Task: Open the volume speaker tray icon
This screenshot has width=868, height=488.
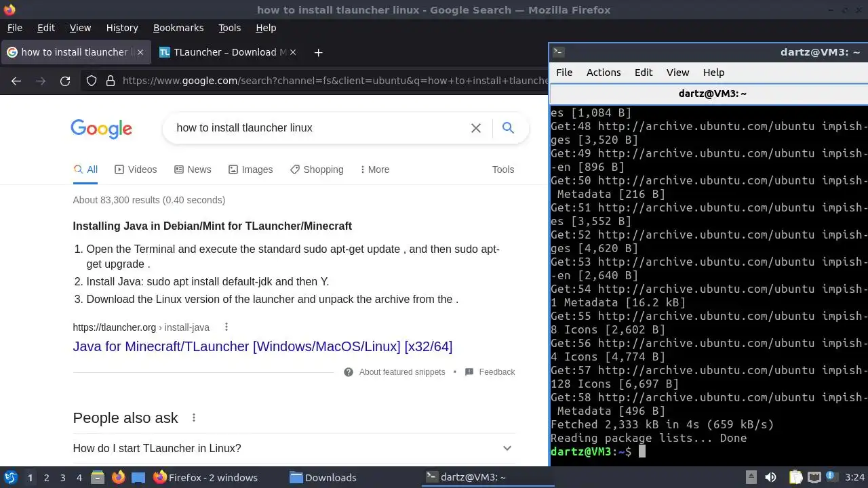Action: pos(771,478)
